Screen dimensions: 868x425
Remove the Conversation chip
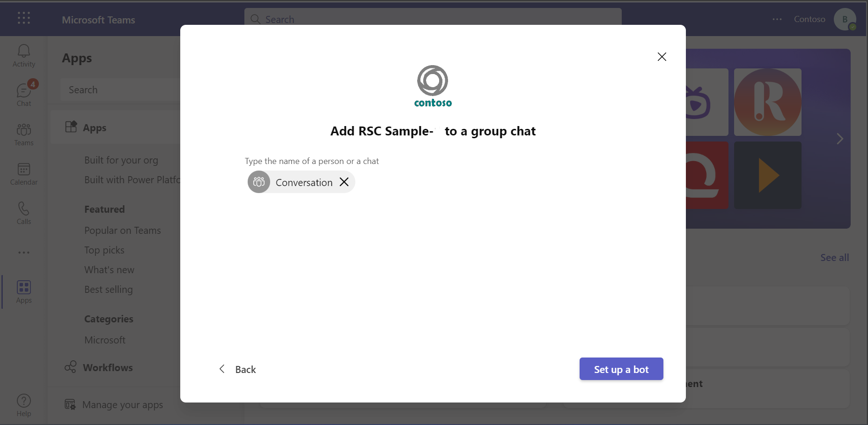(344, 182)
